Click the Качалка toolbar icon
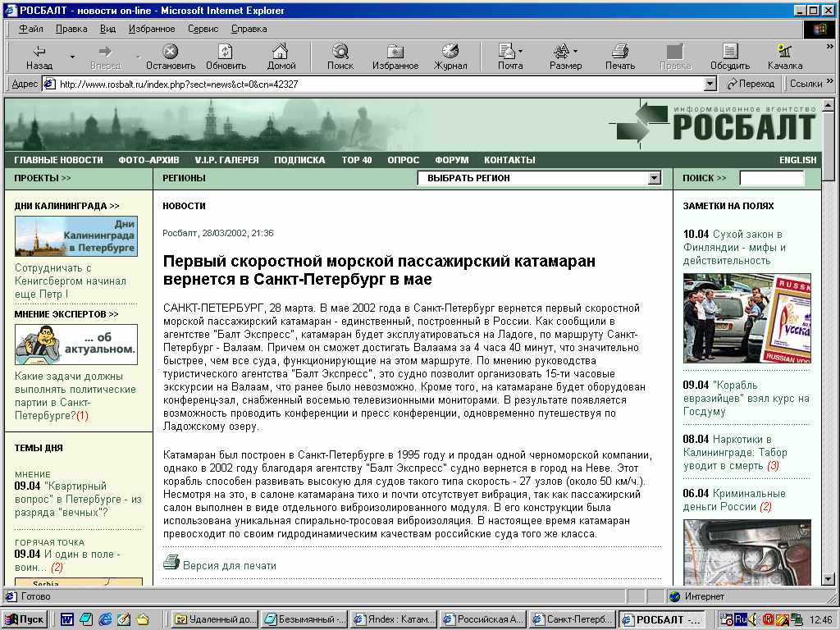 [x=785, y=57]
